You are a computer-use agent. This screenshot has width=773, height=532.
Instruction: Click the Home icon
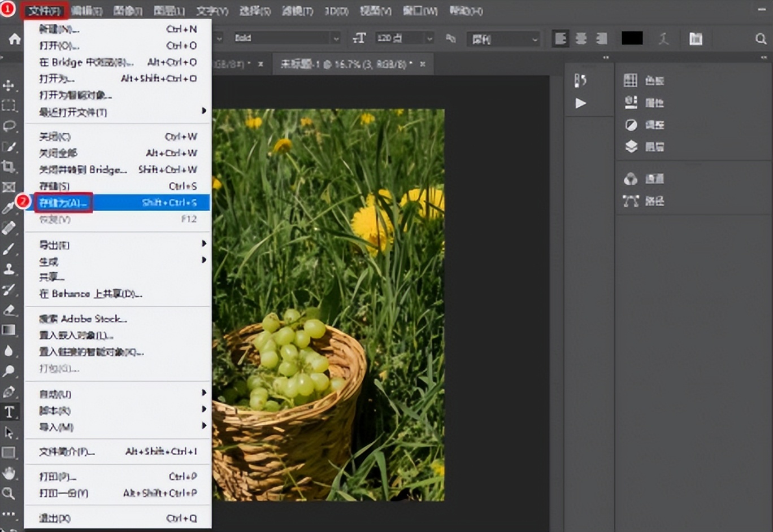click(15, 38)
